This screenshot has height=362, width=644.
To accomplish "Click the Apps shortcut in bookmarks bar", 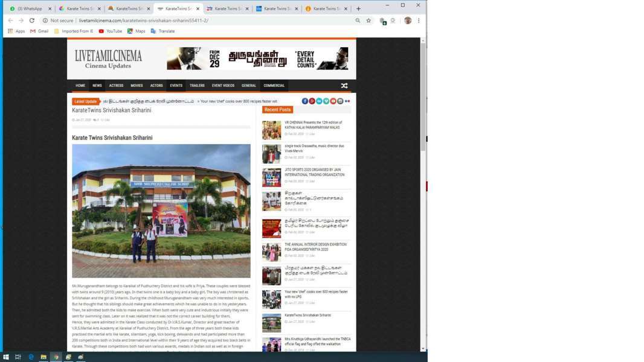I will point(16,31).
